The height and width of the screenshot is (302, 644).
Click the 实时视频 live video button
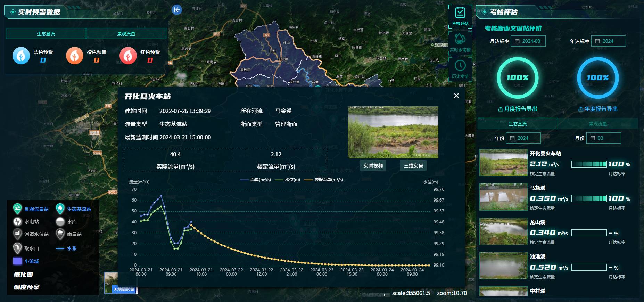coord(373,166)
